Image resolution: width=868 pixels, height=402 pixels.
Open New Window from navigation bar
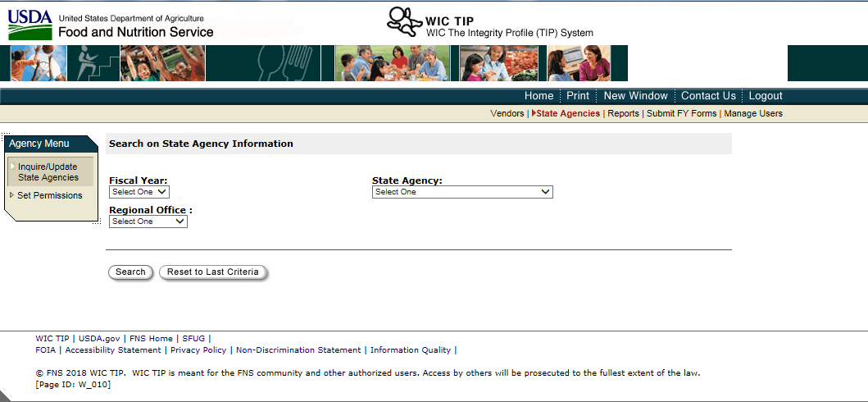(x=635, y=96)
